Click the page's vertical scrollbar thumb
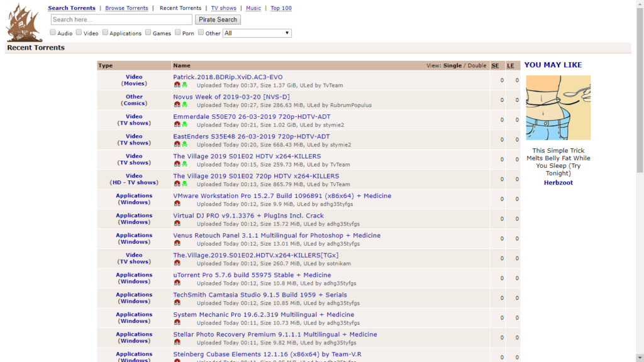The height and width of the screenshot is (362, 644). tap(640, 90)
